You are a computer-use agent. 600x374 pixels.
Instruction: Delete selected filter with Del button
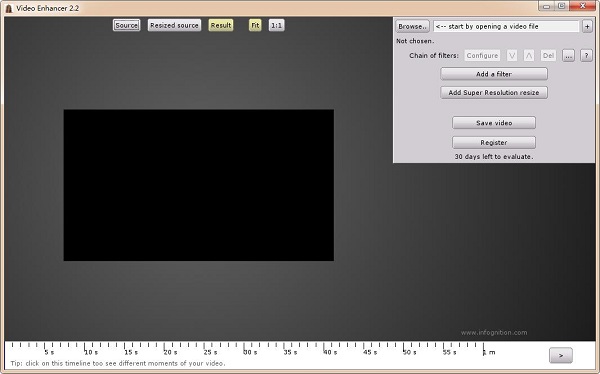click(x=548, y=56)
